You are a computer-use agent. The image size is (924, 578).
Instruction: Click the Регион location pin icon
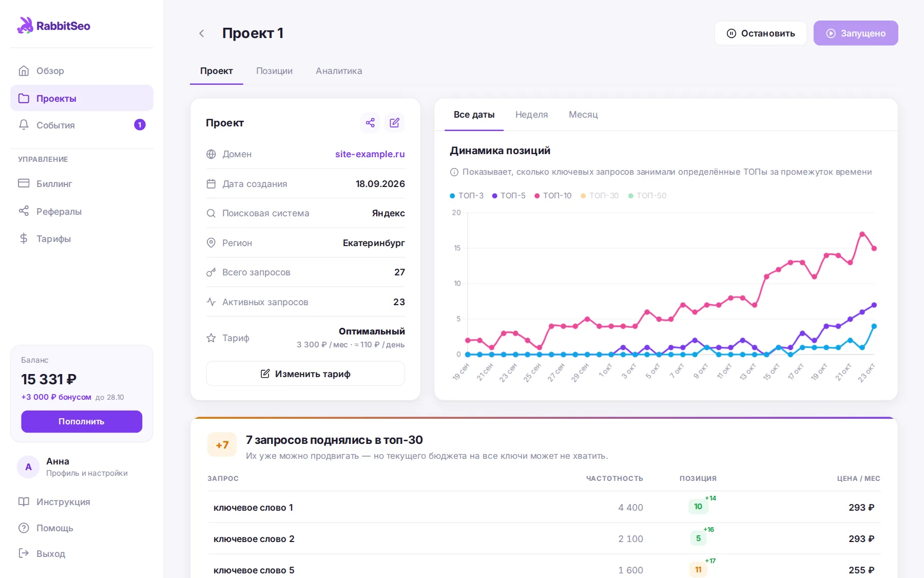click(x=211, y=243)
